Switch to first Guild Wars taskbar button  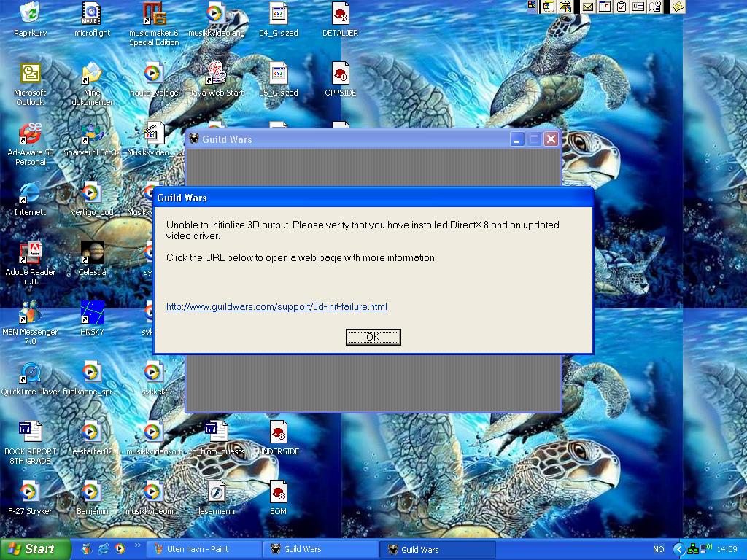[321, 549]
